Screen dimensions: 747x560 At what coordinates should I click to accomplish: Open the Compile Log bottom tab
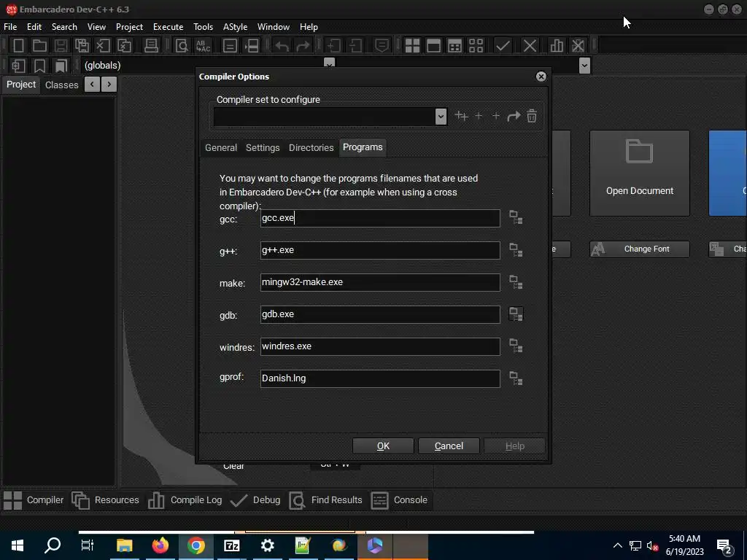coord(185,500)
